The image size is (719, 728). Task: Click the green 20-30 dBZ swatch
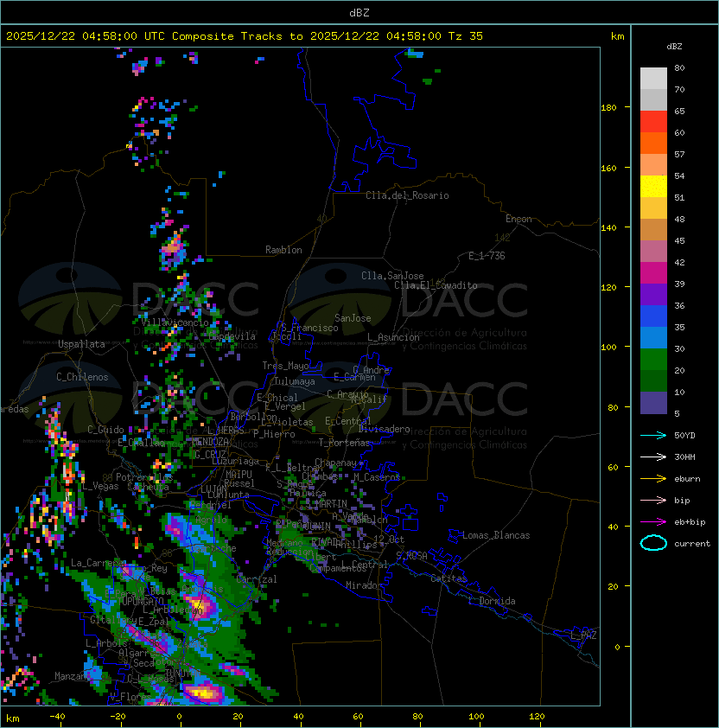tap(653, 360)
